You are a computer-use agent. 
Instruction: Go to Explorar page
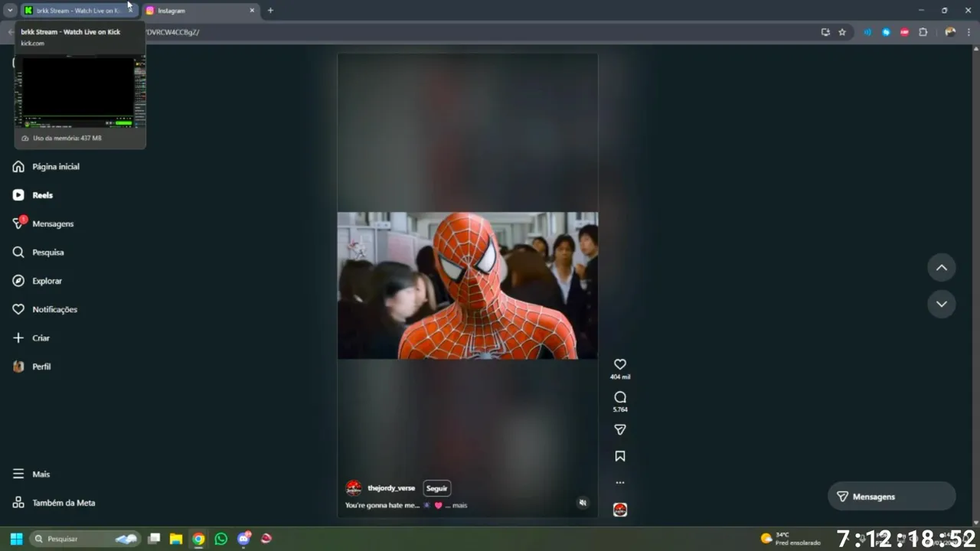coord(38,281)
